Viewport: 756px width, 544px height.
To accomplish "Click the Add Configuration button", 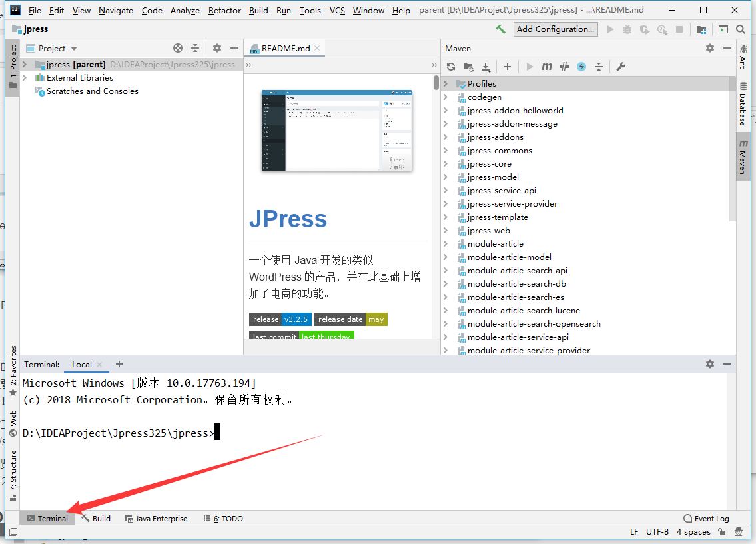I will (555, 29).
